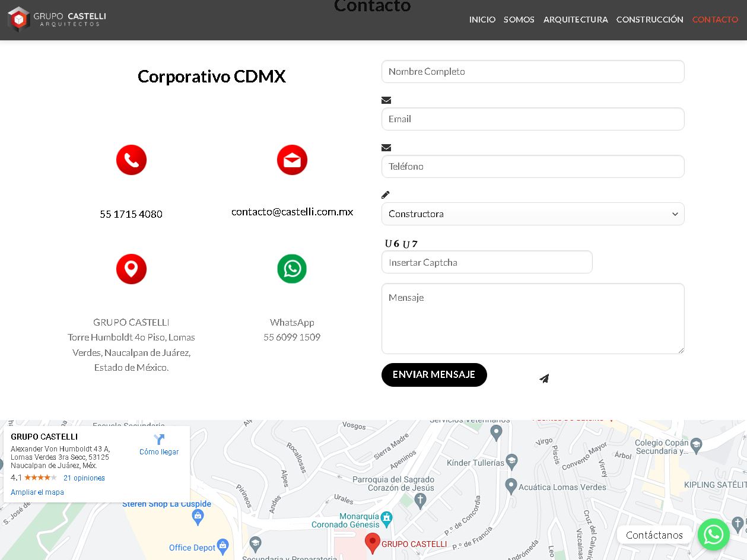Open the ARQUITECTURA menu item

pos(576,20)
